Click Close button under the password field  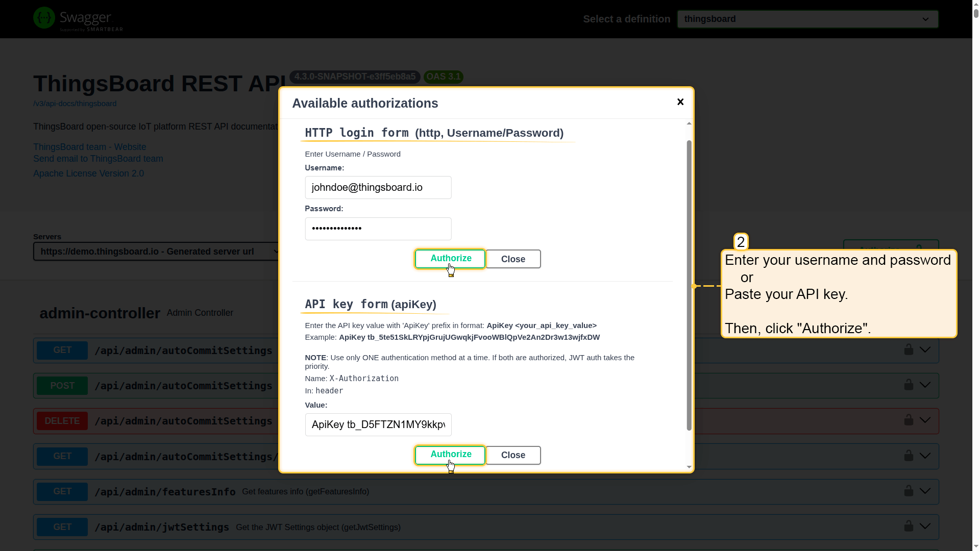coord(513,259)
